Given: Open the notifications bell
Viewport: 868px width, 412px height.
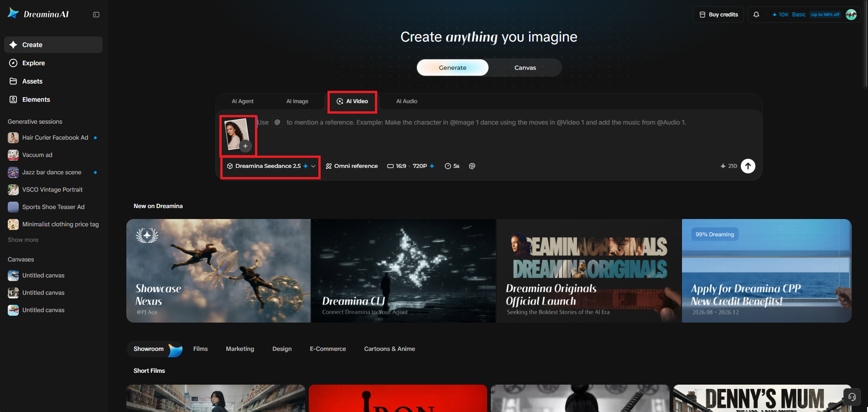Looking at the screenshot, I should (756, 15).
